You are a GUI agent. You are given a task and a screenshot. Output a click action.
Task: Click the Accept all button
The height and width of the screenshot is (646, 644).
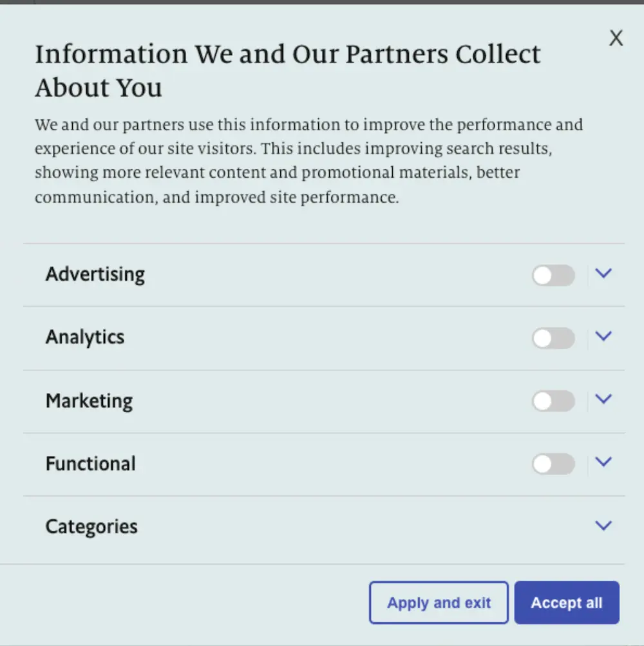coord(567,603)
